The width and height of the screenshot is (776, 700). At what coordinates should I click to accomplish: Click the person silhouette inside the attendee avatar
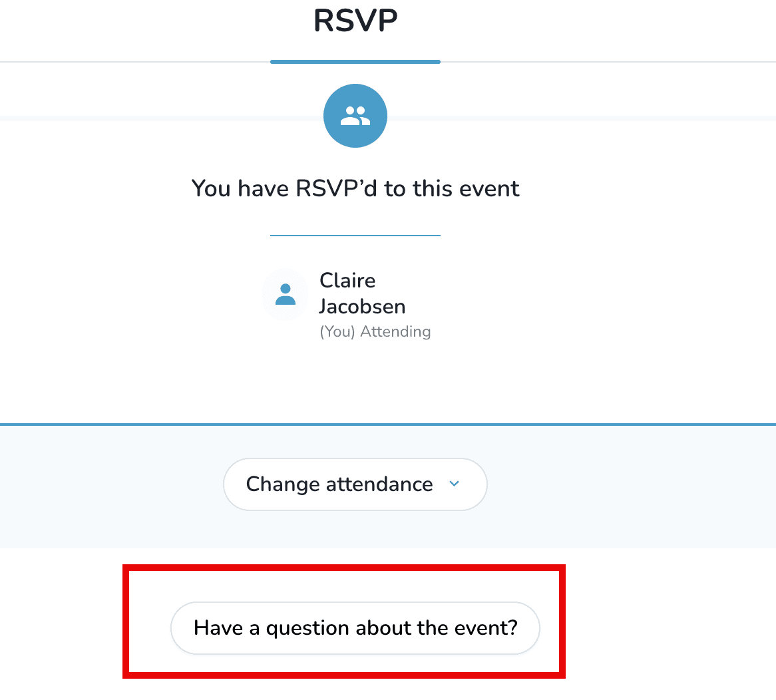285,295
